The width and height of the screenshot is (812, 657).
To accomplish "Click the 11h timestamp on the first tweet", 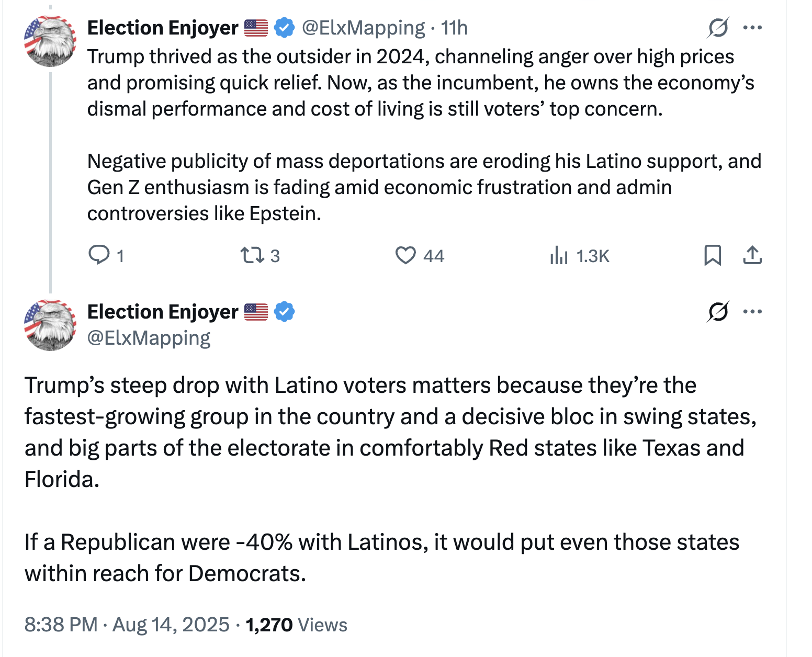I will point(454,28).
